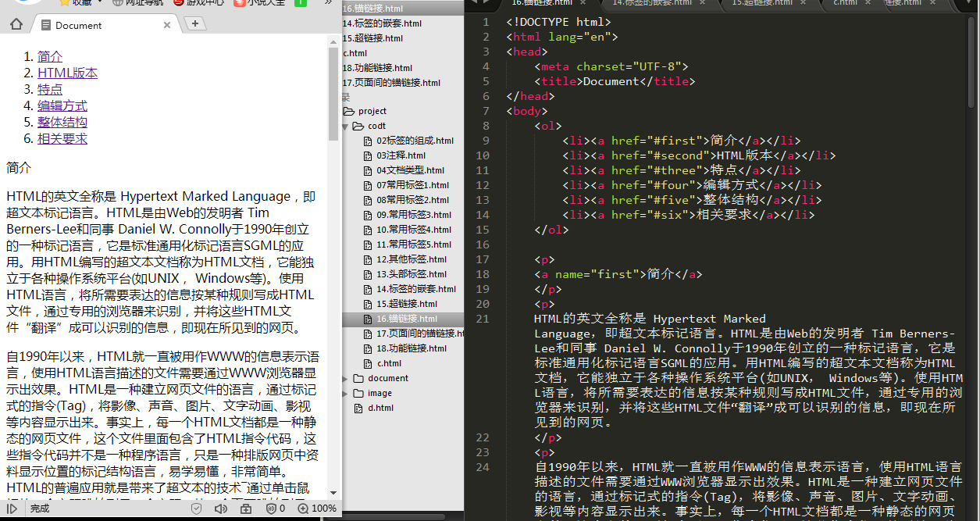
Task: Jump to the 特点 section link
Action: pos(50,89)
